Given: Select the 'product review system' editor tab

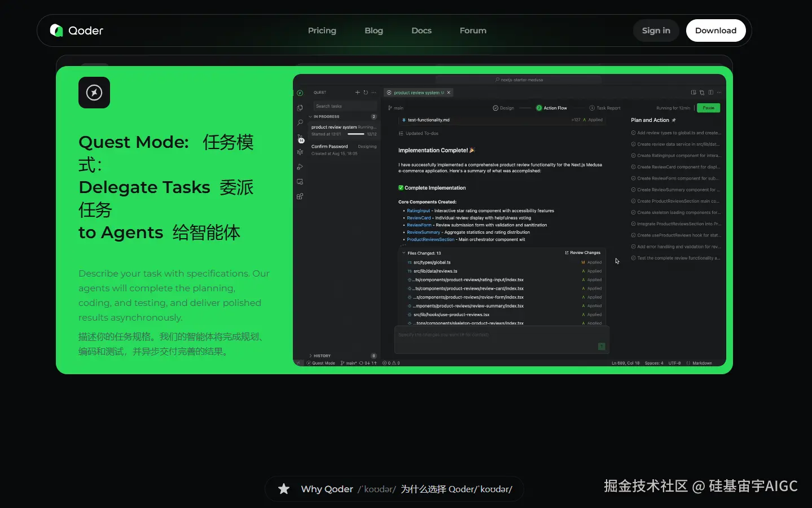Looking at the screenshot, I should 418,92.
